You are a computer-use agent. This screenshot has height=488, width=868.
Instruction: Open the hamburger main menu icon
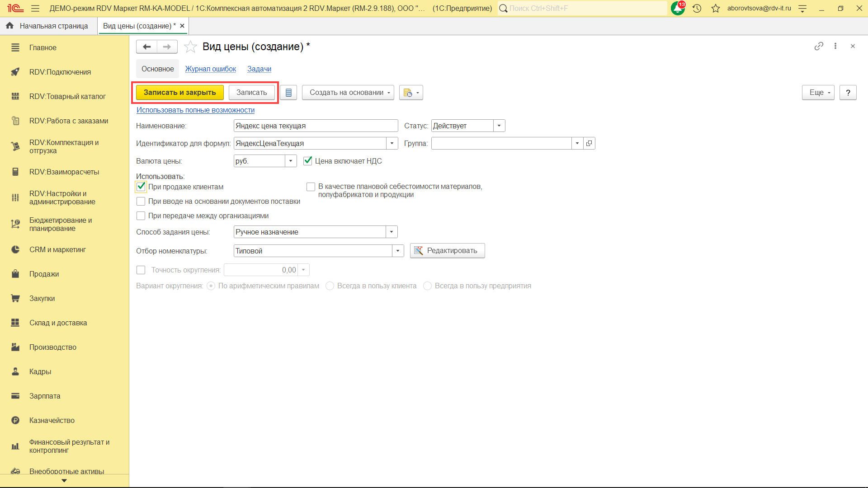coord(35,8)
